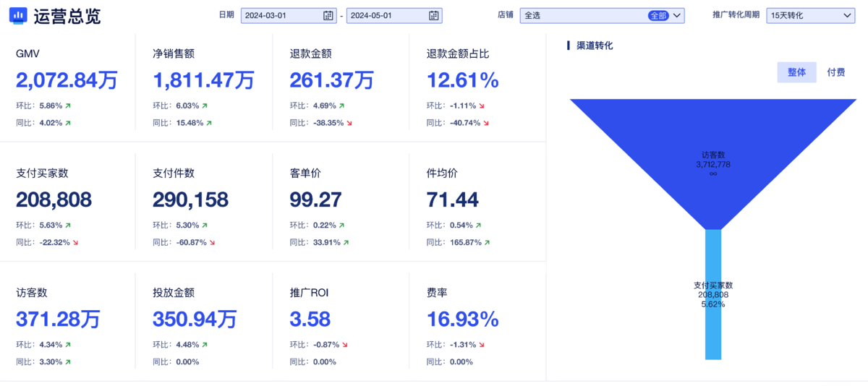
Task: Click 支付件数 value 290,158
Action: pyautogui.click(x=190, y=200)
